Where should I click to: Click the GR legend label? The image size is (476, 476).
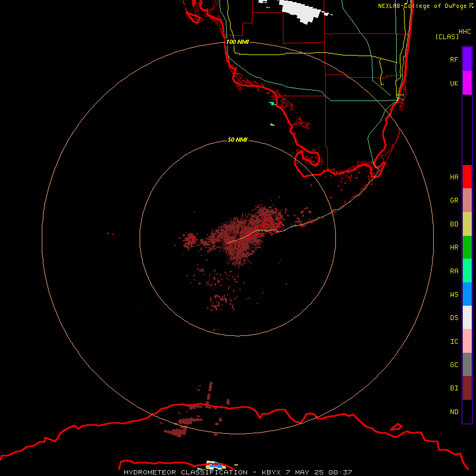454,200
